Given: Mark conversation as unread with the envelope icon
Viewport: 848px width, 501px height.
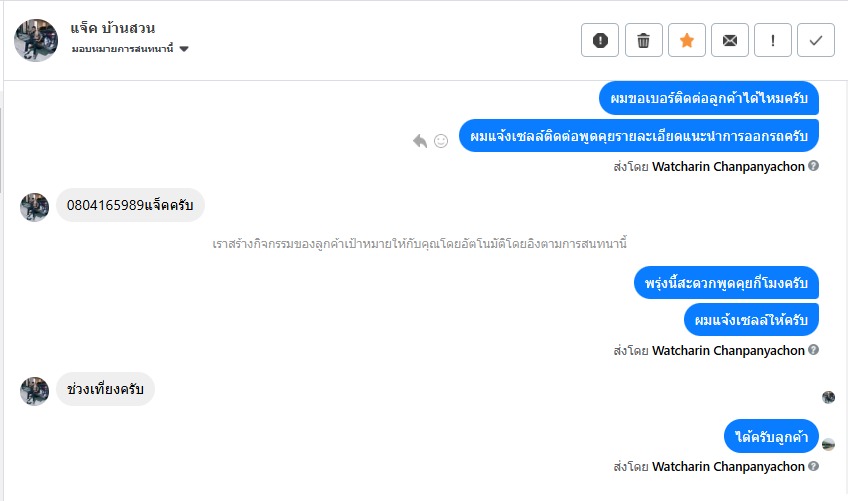Looking at the screenshot, I should coord(730,40).
